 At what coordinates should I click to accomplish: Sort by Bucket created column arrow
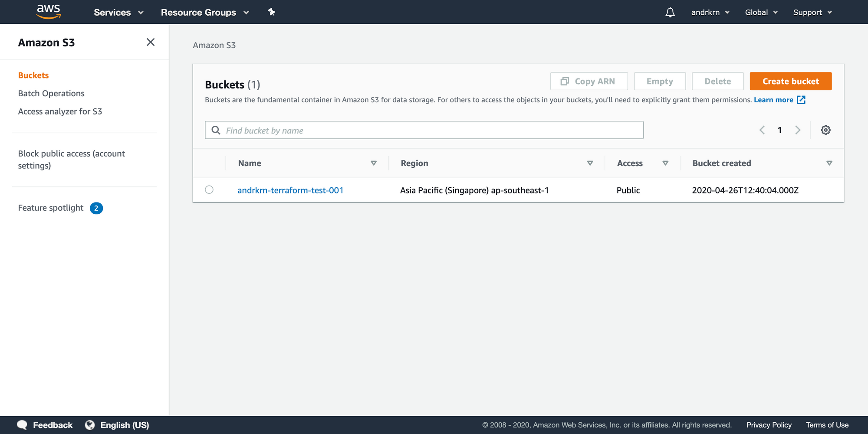[x=829, y=163]
